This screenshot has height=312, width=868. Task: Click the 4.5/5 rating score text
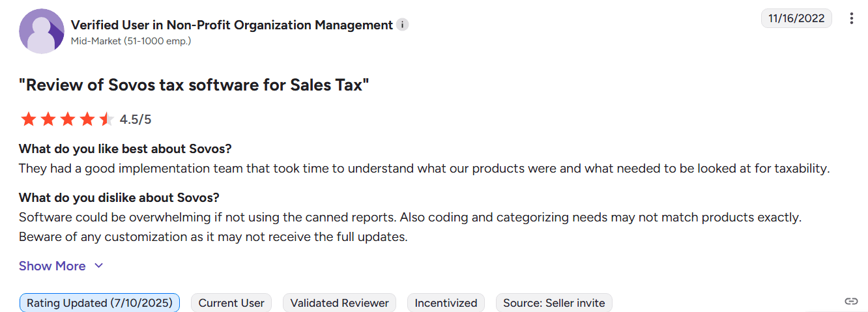tap(136, 119)
